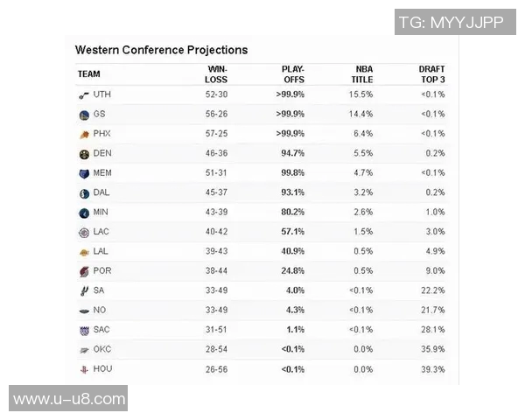Click the Lakers logo beside LAL
This screenshot has height=420, width=525.
pyautogui.click(x=84, y=251)
